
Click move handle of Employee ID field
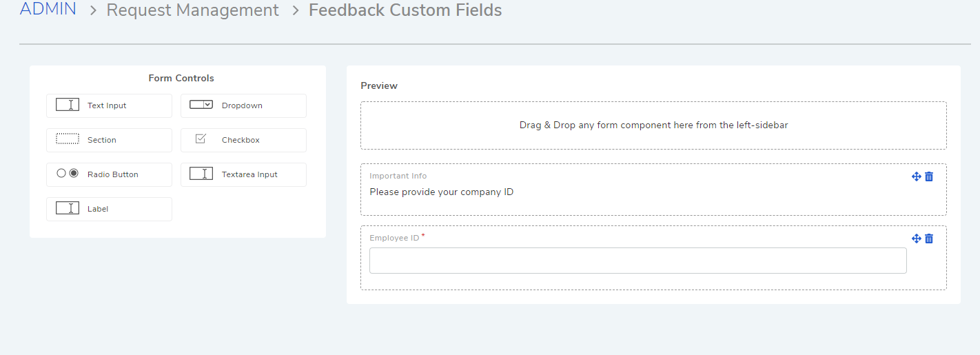click(x=917, y=239)
